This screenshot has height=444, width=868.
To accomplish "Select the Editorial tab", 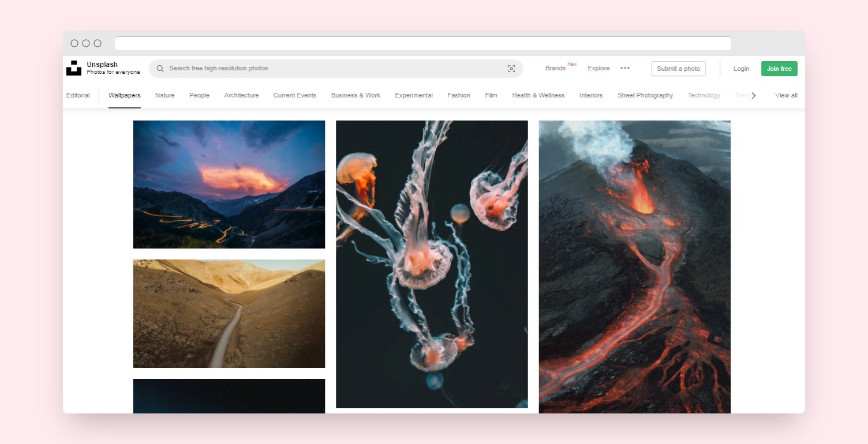I will pos(78,95).
